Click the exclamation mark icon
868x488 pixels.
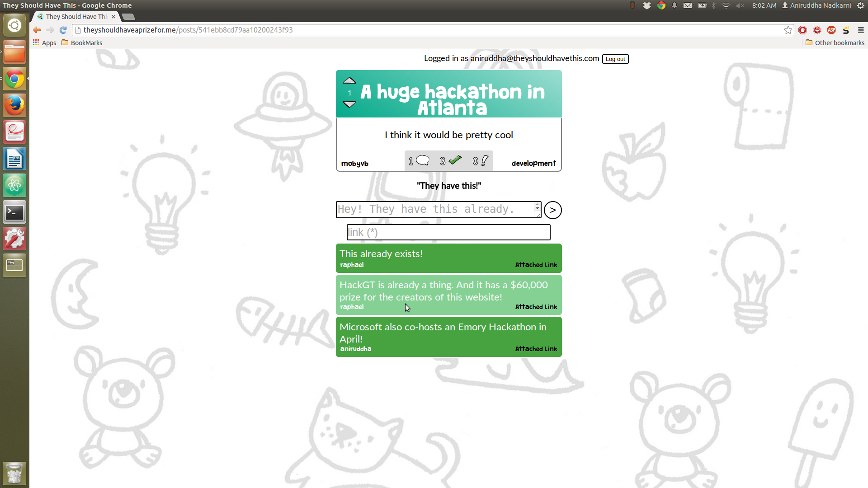point(485,160)
